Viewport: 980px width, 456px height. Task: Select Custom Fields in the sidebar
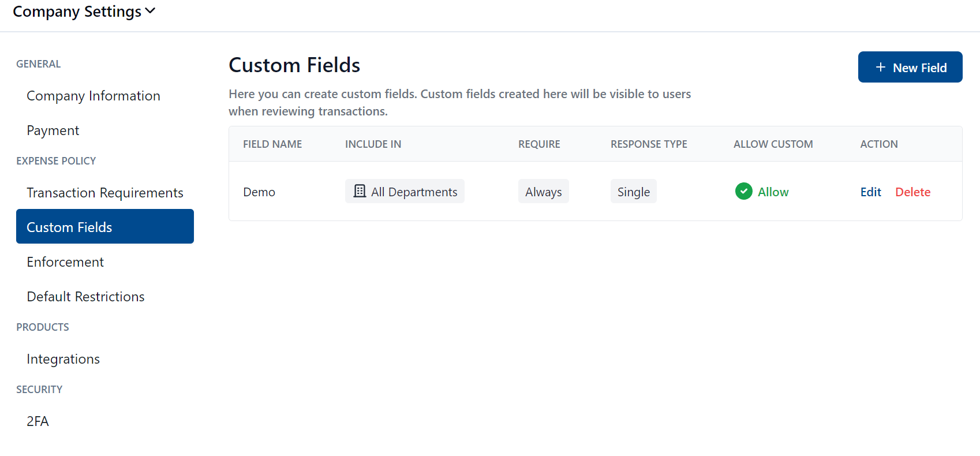click(104, 227)
